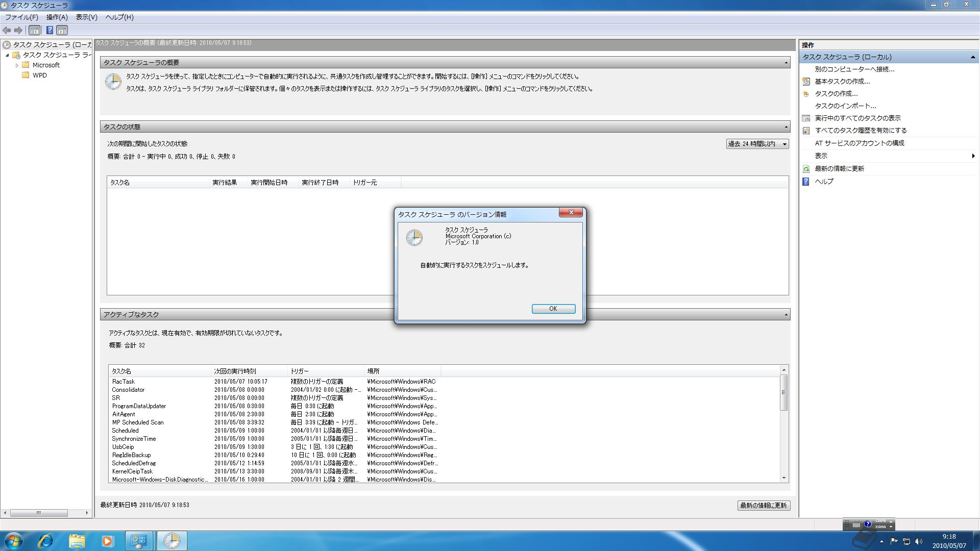Viewport: 980px width, 551px height.
Task: Click 実行中のすべてのタスクの表示 action
Action: tap(857, 118)
